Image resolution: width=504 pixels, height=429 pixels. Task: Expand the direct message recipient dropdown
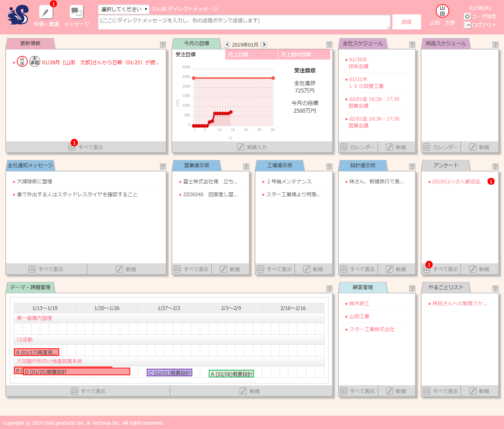124,9
